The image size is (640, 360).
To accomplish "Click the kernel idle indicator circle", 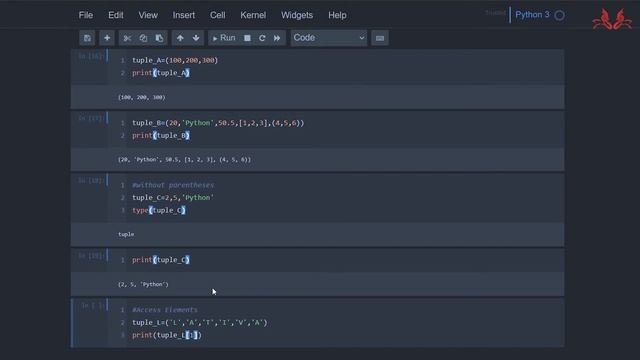I will click(x=560, y=16).
